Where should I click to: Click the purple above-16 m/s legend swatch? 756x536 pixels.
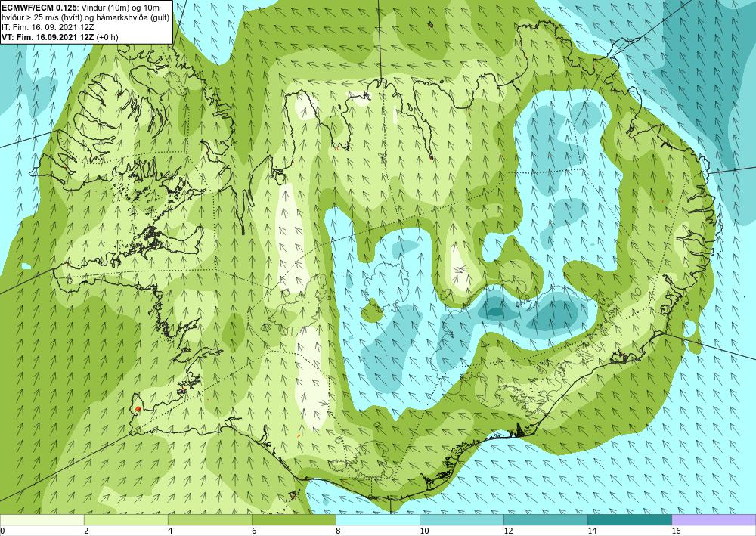[714, 520]
